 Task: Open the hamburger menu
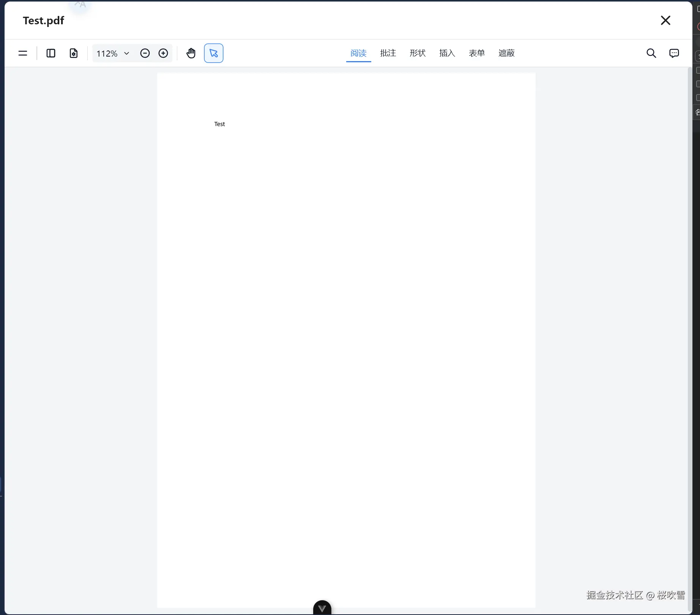click(22, 53)
